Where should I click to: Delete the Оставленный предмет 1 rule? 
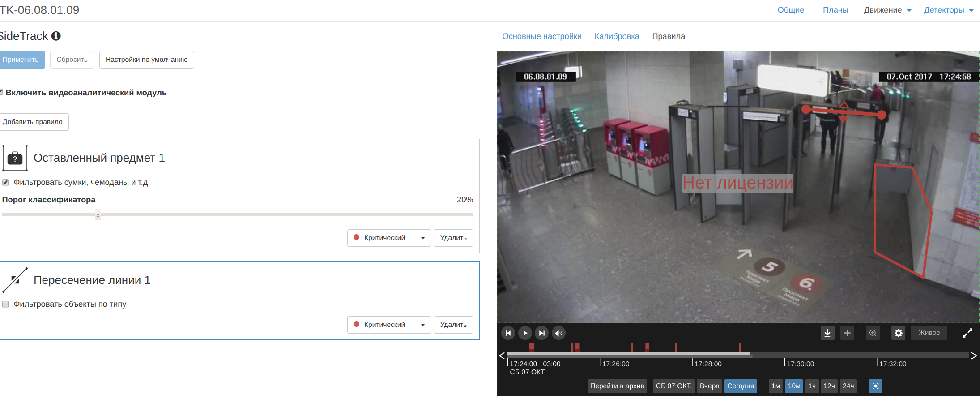coord(453,238)
